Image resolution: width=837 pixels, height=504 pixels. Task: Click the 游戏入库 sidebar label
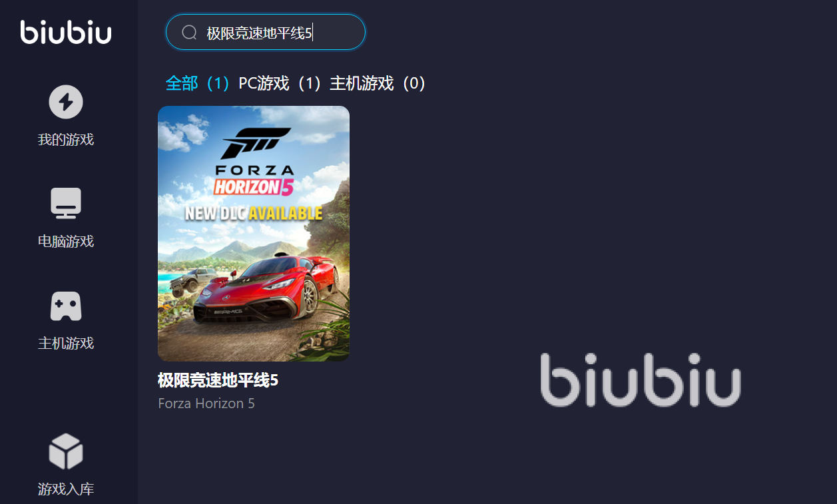pyautogui.click(x=66, y=489)
